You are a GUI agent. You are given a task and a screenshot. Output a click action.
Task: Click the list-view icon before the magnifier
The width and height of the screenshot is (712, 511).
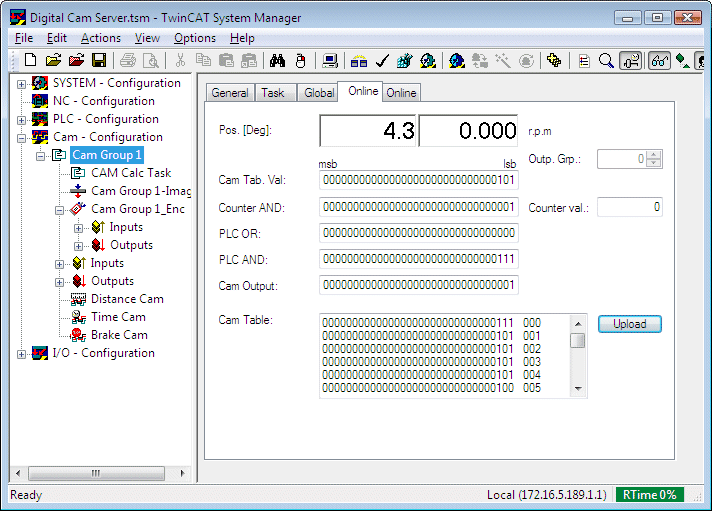pyautogui.click(x=584, y=60)
